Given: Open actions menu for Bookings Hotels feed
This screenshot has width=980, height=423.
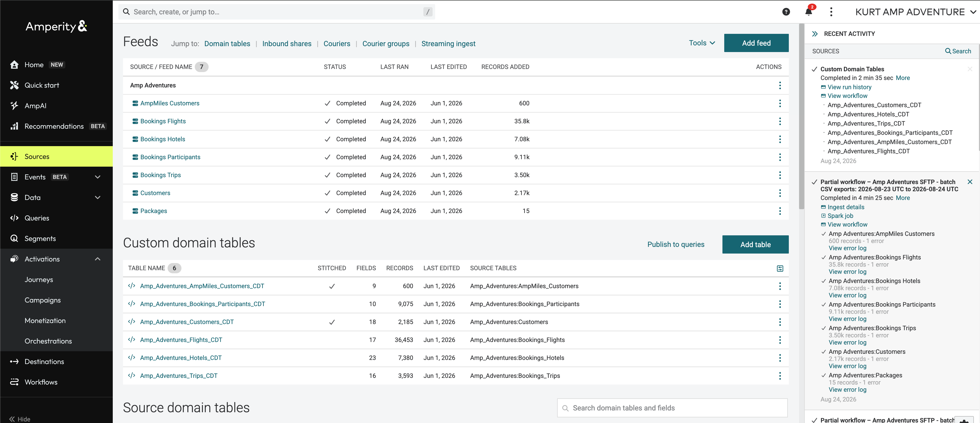Looking at the screenshot, I should pos(780,139).
